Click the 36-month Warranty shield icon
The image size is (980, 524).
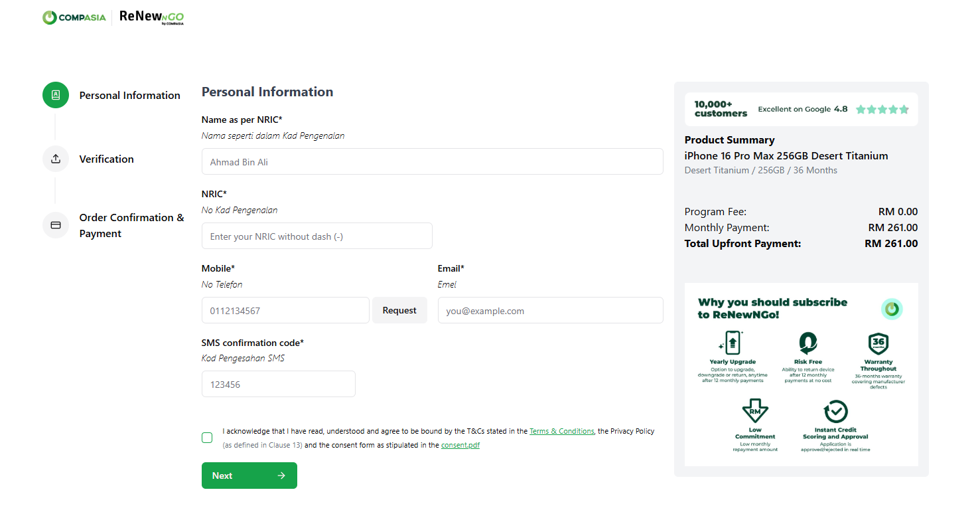(x=878, y=344)
